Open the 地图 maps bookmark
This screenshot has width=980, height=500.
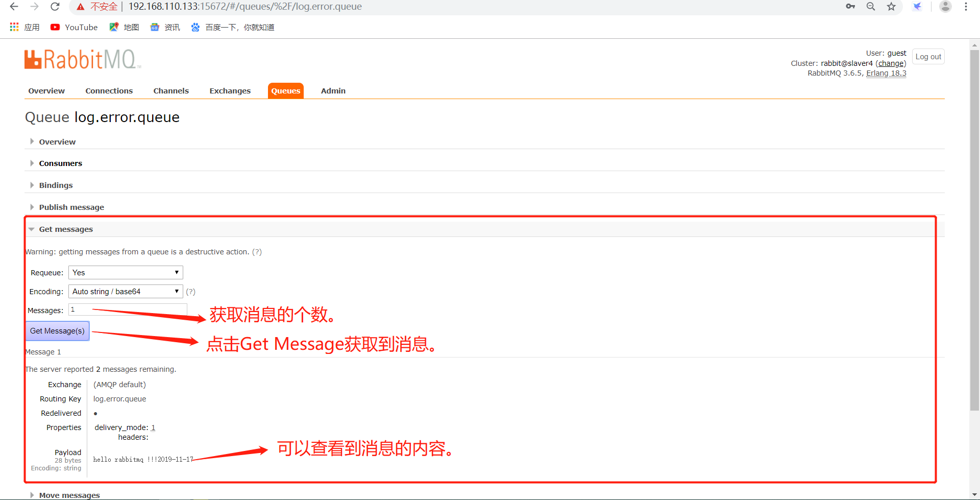124,27
